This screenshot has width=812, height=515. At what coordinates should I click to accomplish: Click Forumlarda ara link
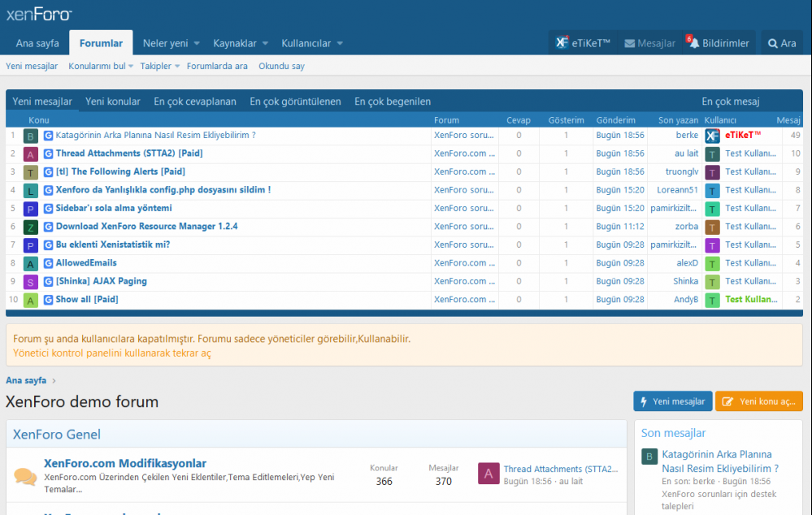tap(217, 67)
